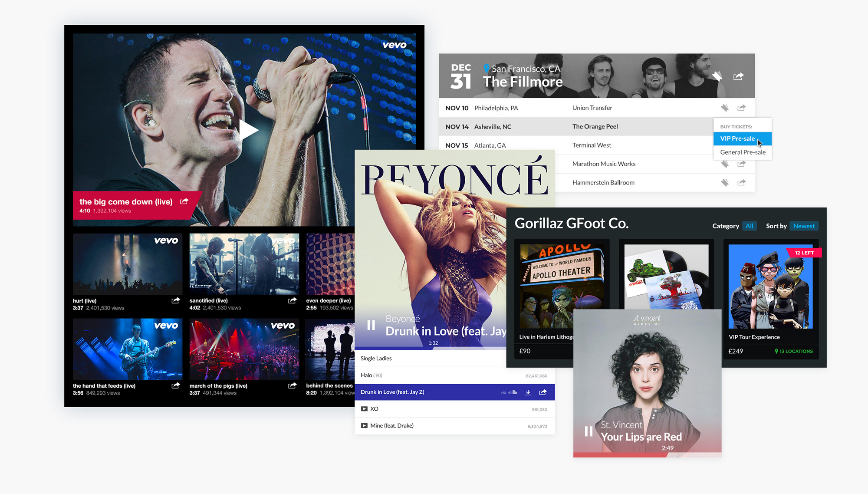This screenshot has width=868, height=494.
Task: Share the Hammerstein Ballroom show
Action: pyautogui.click(x=742, y=182)
